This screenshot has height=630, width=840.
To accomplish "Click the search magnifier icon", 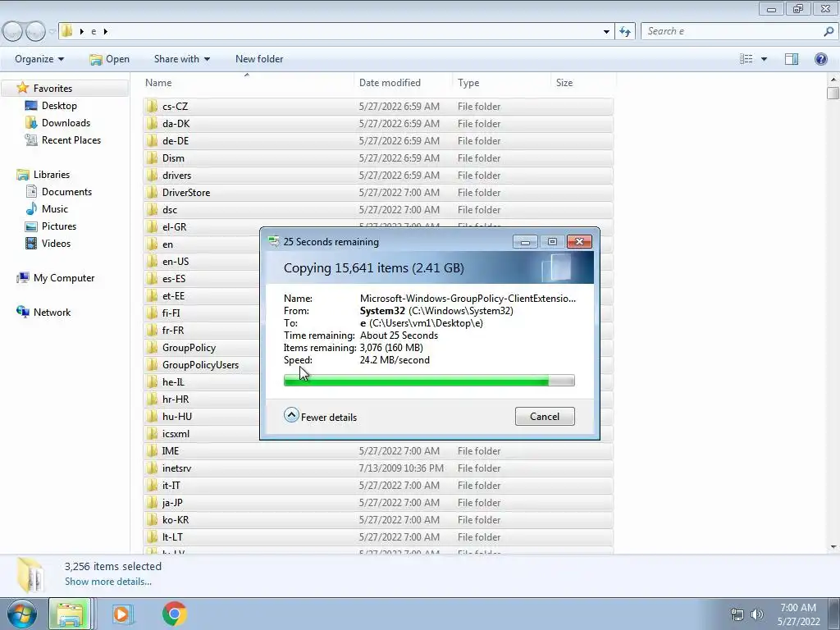I will click(x=829, y=32).
